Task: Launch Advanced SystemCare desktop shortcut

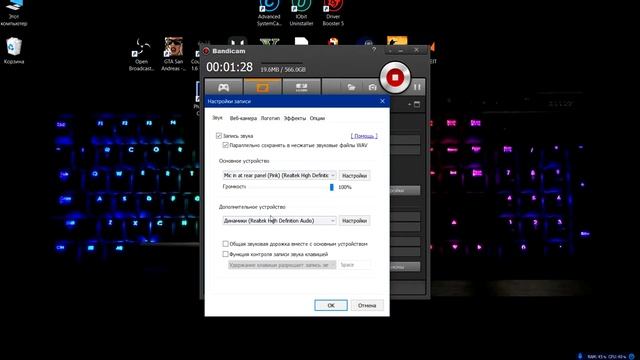Action: pos(269,13)
